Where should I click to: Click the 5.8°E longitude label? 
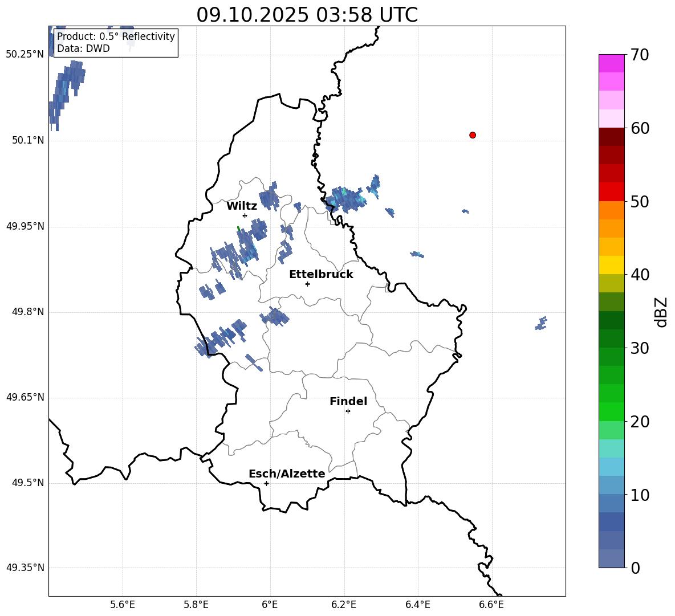[x=196, y=605]
